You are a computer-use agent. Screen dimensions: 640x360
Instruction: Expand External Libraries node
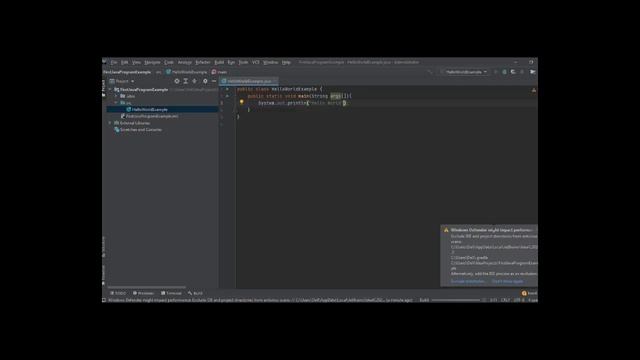pyautogui.click(x=110, y=123)
